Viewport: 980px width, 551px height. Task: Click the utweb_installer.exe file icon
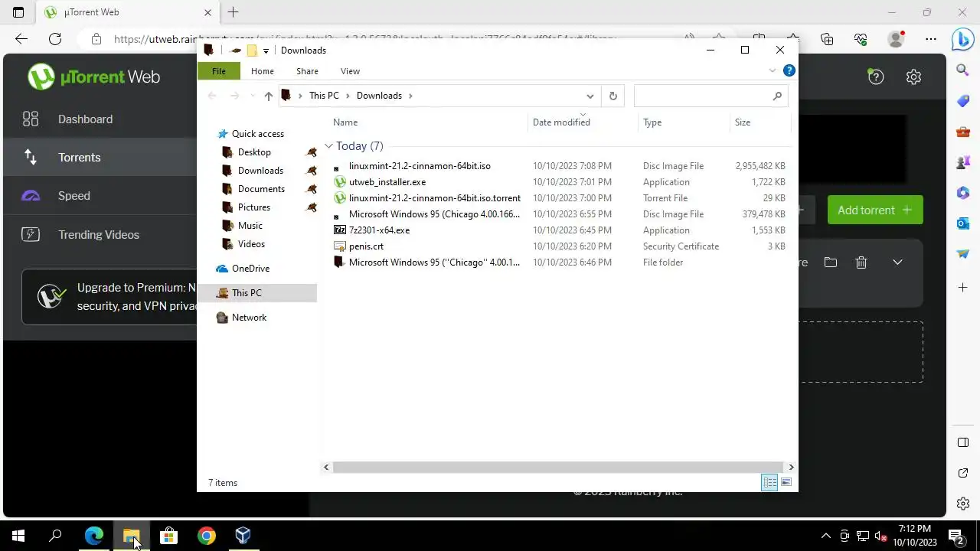point(340,182)
